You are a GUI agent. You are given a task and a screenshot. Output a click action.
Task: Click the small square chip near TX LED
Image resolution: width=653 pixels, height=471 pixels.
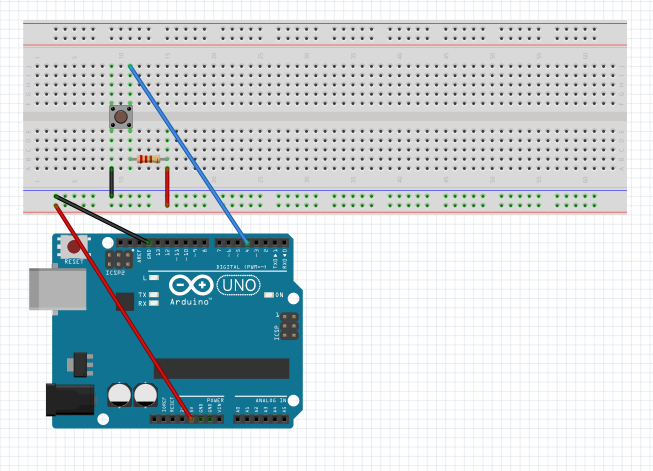click(x=125, y=302)
